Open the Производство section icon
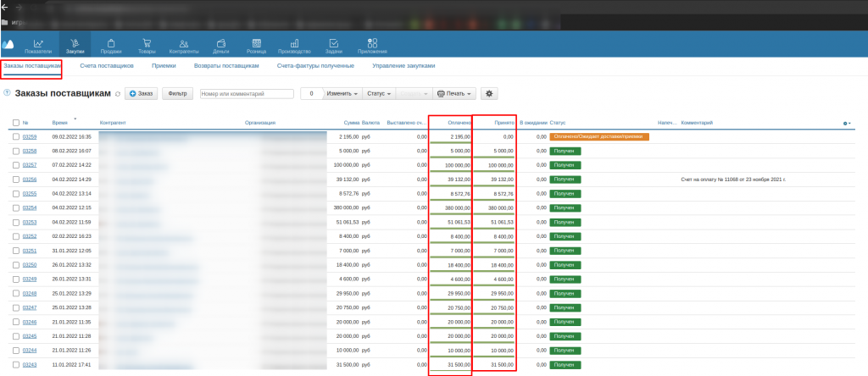 coord(294,44)
